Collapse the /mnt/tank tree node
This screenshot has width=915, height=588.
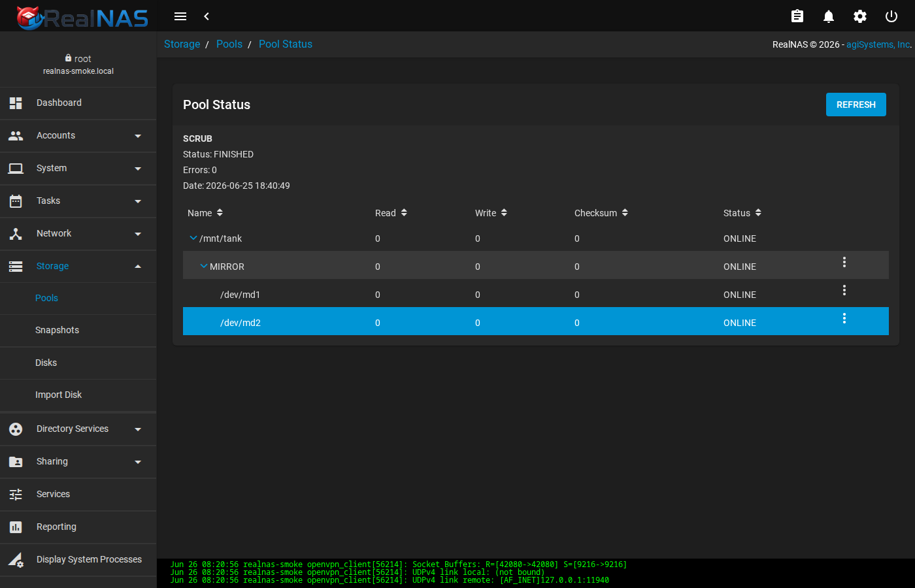coord(193,238)
